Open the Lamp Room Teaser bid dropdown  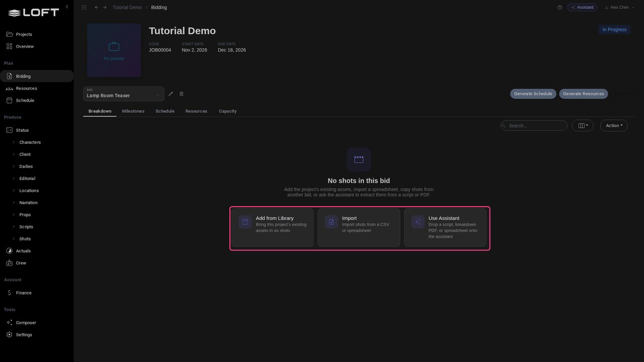(x=124, y=94)
